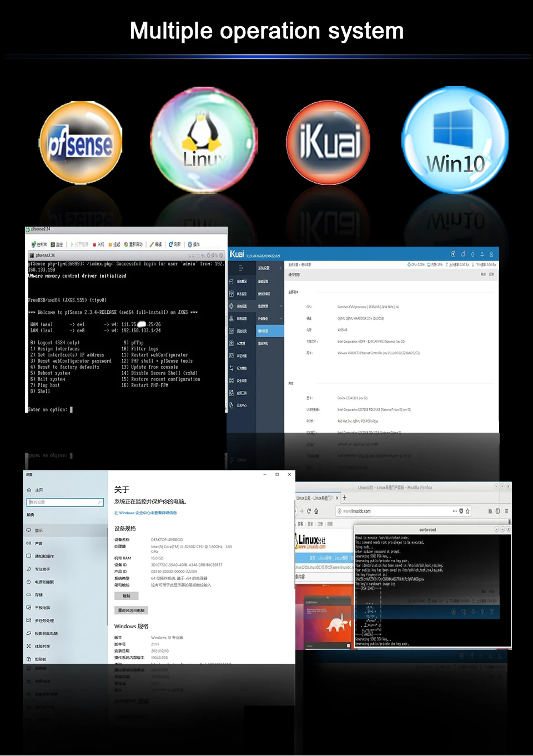Open 网络设置 in the iKuai sidebar
533x756 pixels.
(x=242, y=319)
